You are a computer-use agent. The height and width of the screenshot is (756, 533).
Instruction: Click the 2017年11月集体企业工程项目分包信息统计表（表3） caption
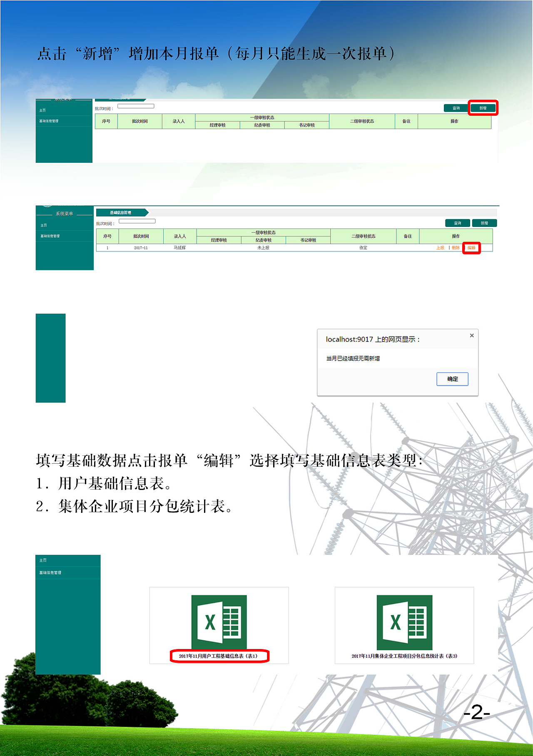[404, 656]
